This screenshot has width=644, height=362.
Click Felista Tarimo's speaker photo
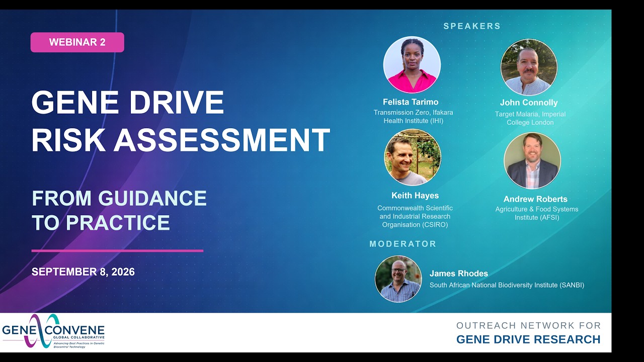pyautogui.click(x=412, y=64)
